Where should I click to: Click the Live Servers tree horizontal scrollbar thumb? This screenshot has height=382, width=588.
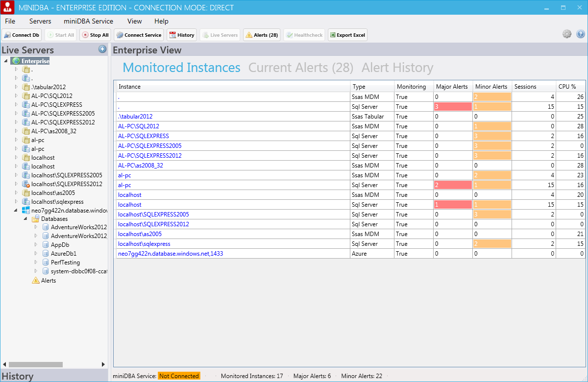tap(36, 364)
